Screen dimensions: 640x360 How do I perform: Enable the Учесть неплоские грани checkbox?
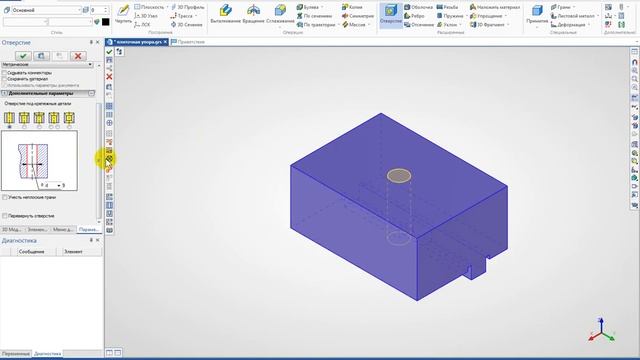4,198
